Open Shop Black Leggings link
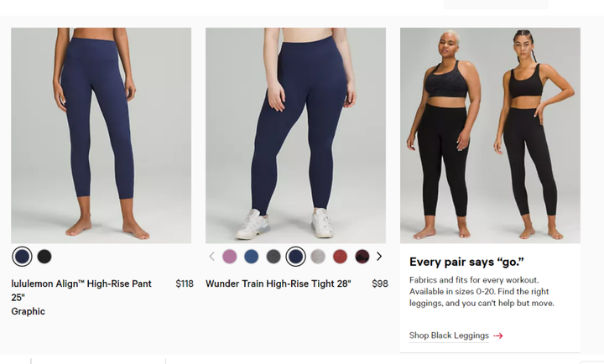Screen dimensions: 604x364 (x=449, y=335)
